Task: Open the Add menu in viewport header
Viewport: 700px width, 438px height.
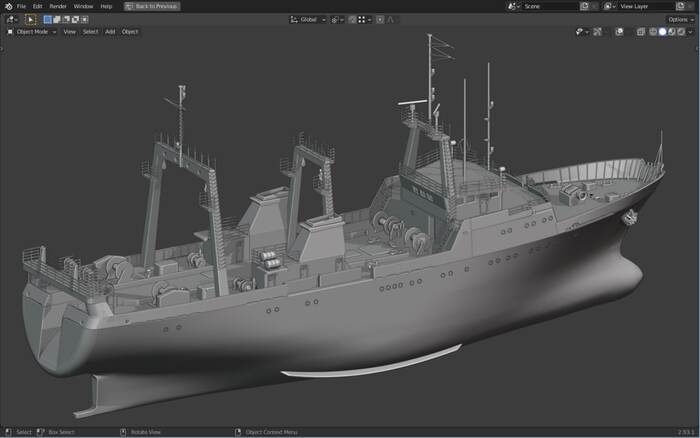Action: tap(110, 32)
